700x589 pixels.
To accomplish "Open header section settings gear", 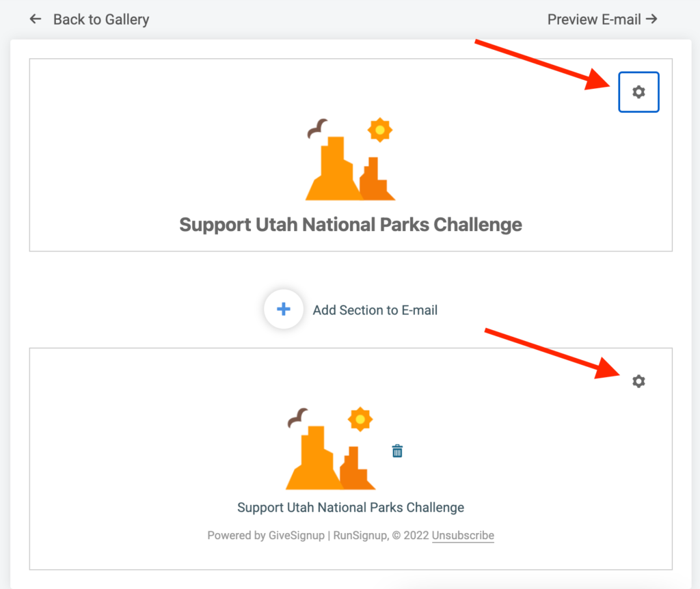I will point(638,92).
